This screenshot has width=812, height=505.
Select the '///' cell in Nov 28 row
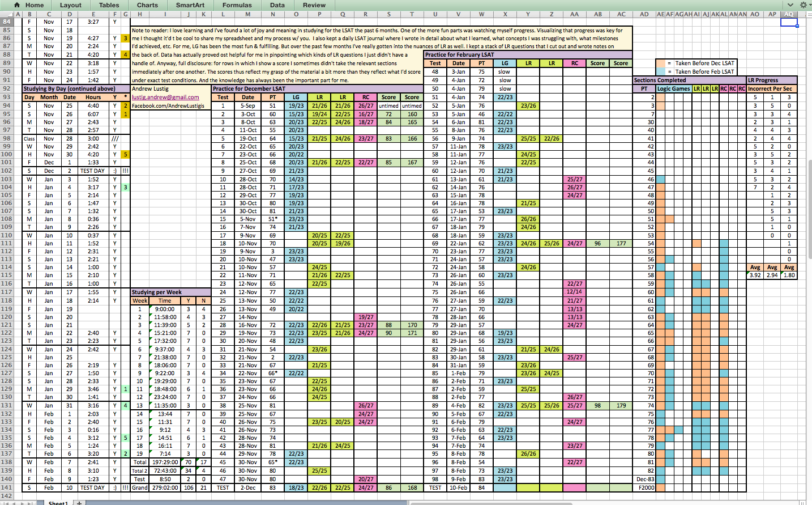pos(115,138)
